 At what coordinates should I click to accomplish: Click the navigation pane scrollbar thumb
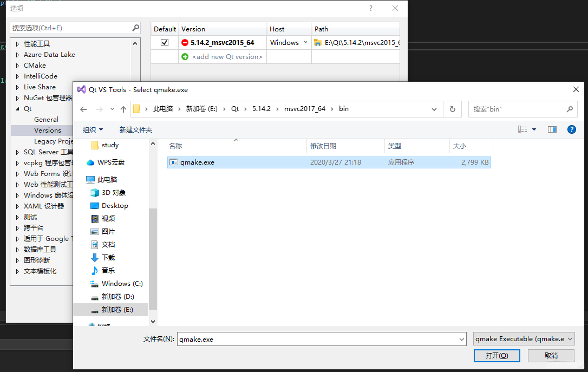coord(153,259)
